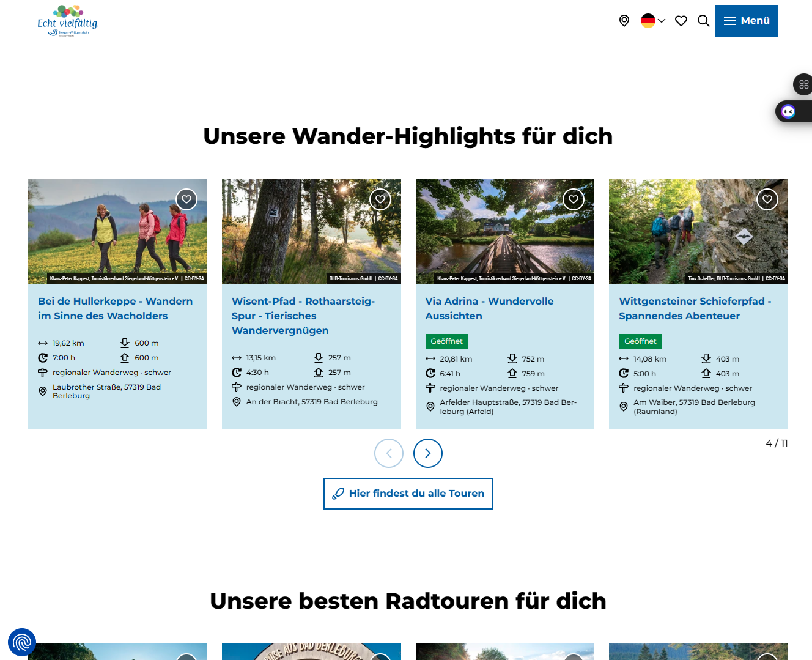Click the 13,15 km distance value
812x660 pixels.
click(x=261, y=358)
